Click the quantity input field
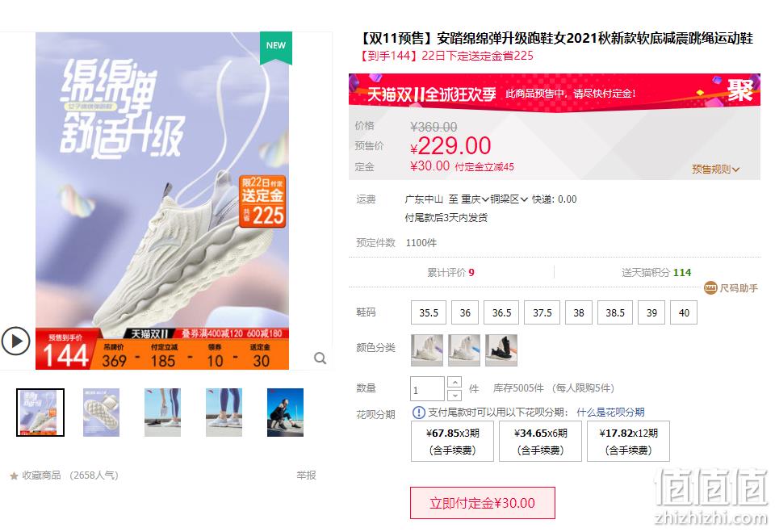This screenshot has height=532, width=775. (x=427, y=388)
